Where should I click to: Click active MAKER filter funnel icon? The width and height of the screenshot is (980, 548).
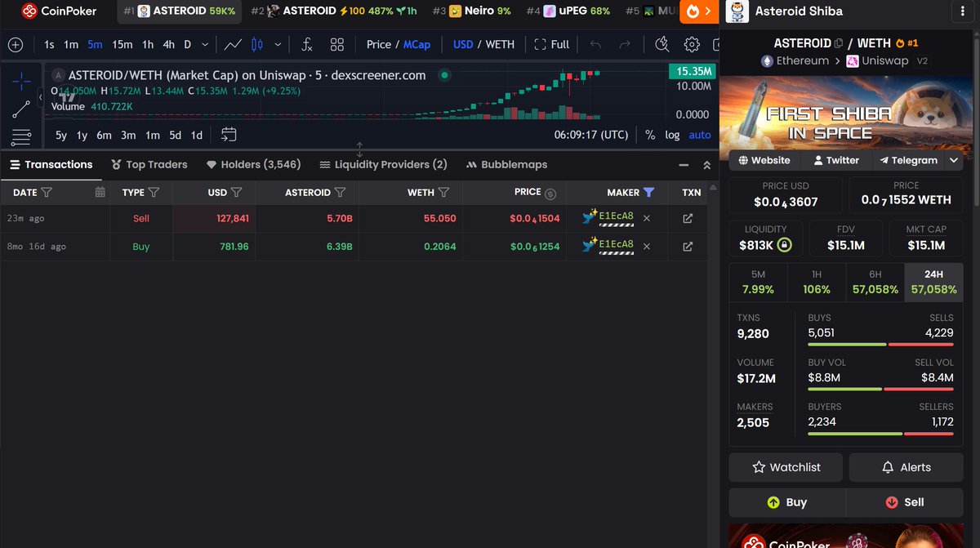pos(648,193)
